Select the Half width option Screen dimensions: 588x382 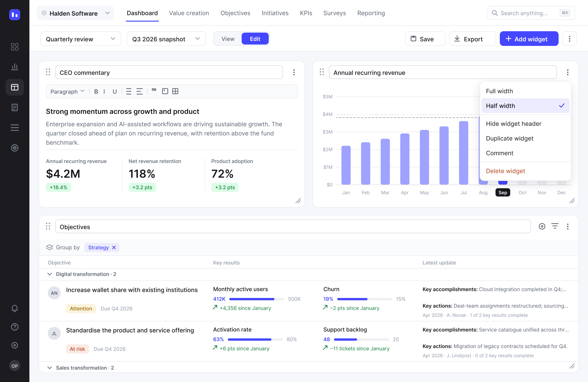click(x=525, y=106)
